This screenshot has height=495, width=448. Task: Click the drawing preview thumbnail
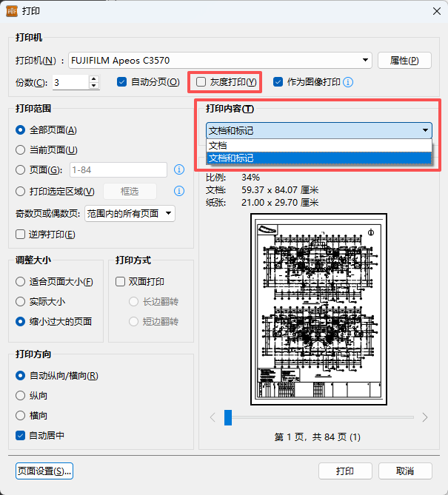[318, 308]
